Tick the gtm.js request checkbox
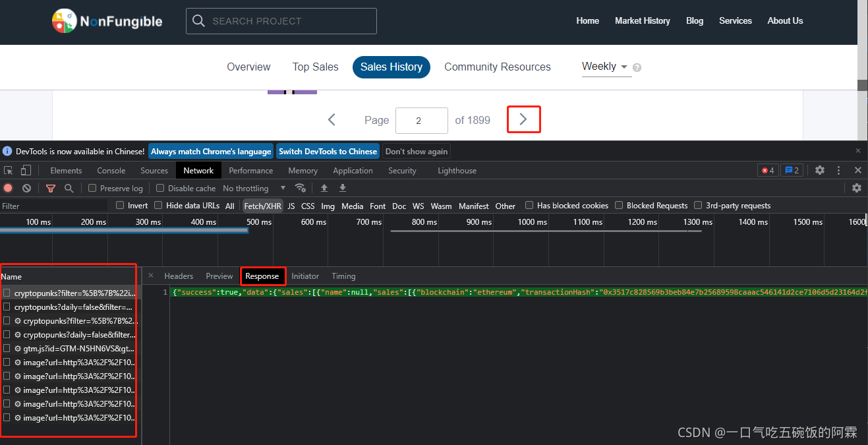This screenshot has height=445, width=868. (7, 348)
